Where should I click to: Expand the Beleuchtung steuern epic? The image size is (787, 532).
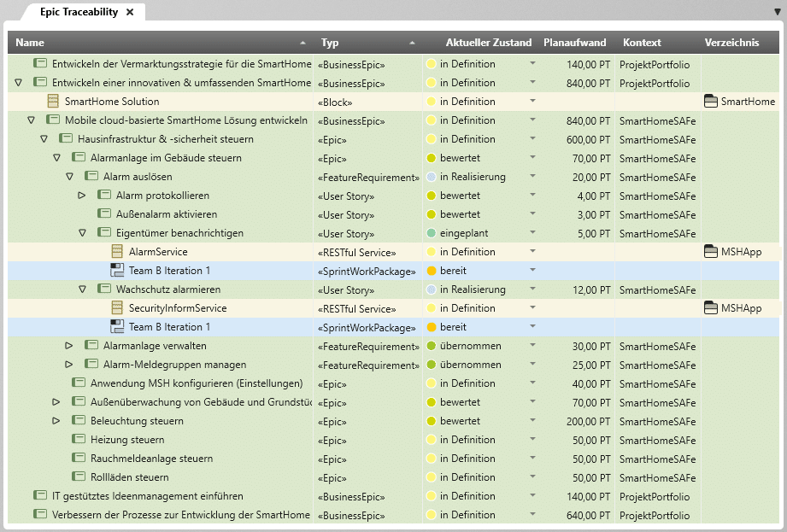tap(57, 421)
